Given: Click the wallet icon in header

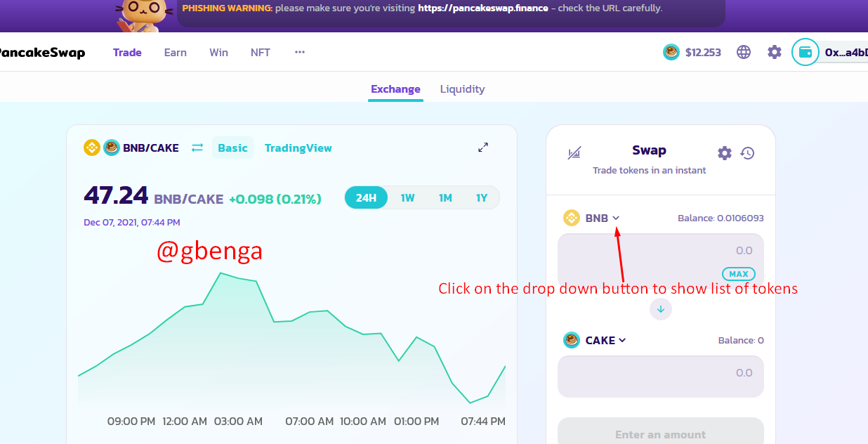Looking at the screenshot, I should pos(806,52).
